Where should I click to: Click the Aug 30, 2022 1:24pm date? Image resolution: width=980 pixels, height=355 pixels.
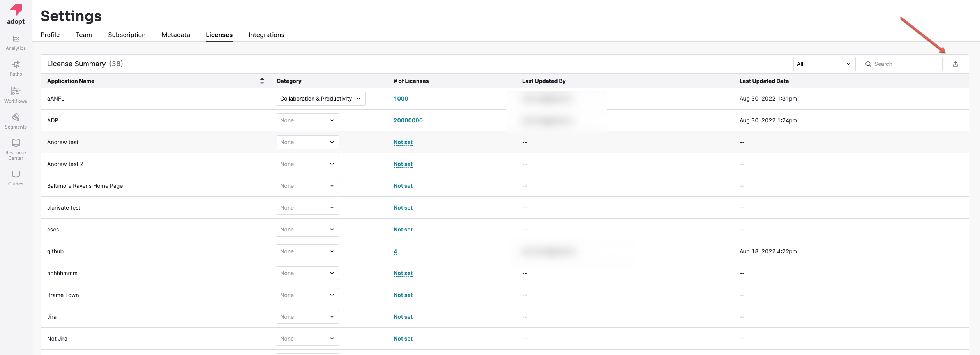click(x=768, y=120)
